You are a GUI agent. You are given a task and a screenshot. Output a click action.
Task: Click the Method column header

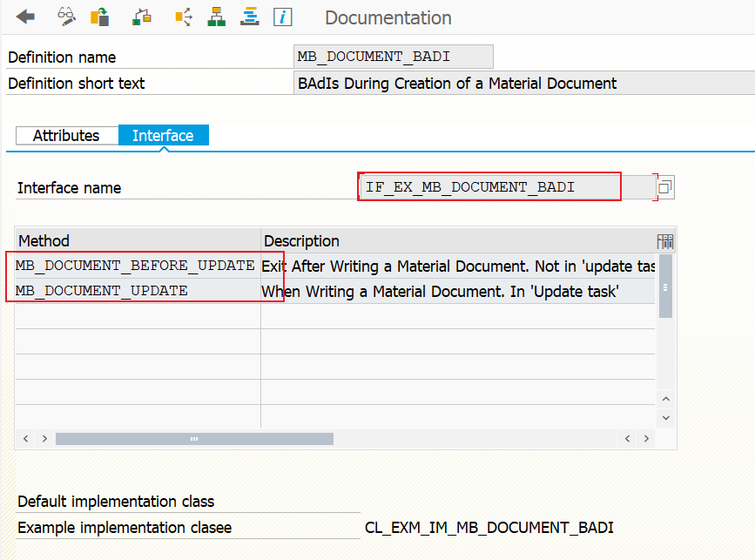click(138, 240)
